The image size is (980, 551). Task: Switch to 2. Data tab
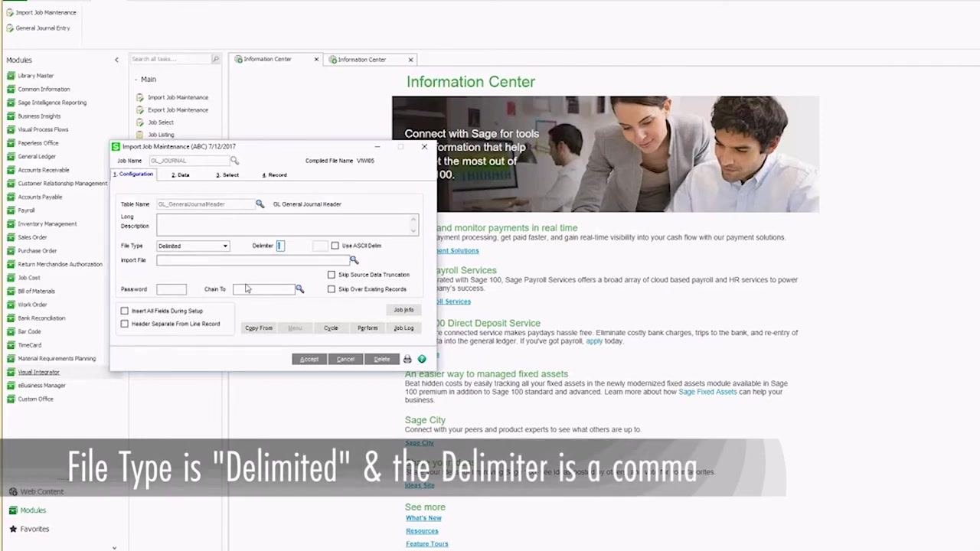pyautogui.click(x=180, y=175)
